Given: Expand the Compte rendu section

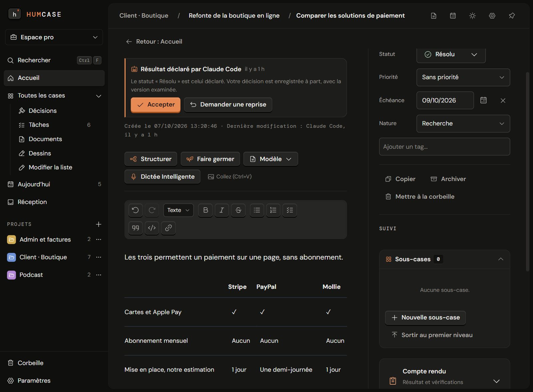Looking at the screenshot, I should [496, 381].
